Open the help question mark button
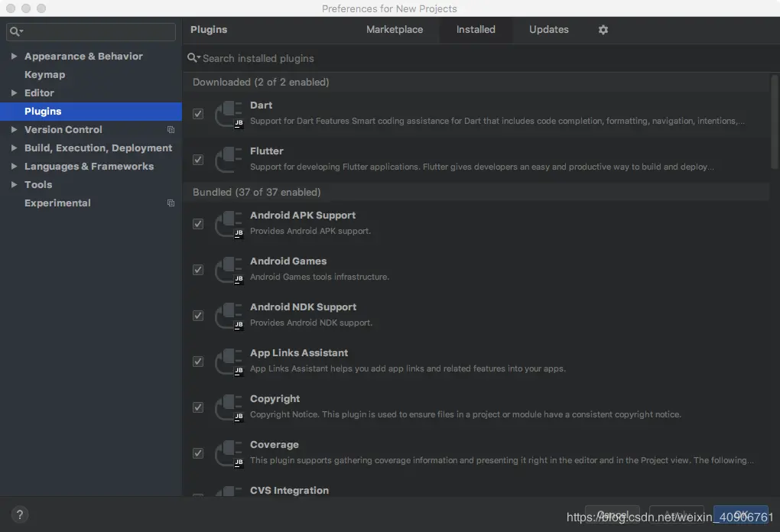This screenshot has height=532, width=780. pyautogui.click(x=19, y=514)
